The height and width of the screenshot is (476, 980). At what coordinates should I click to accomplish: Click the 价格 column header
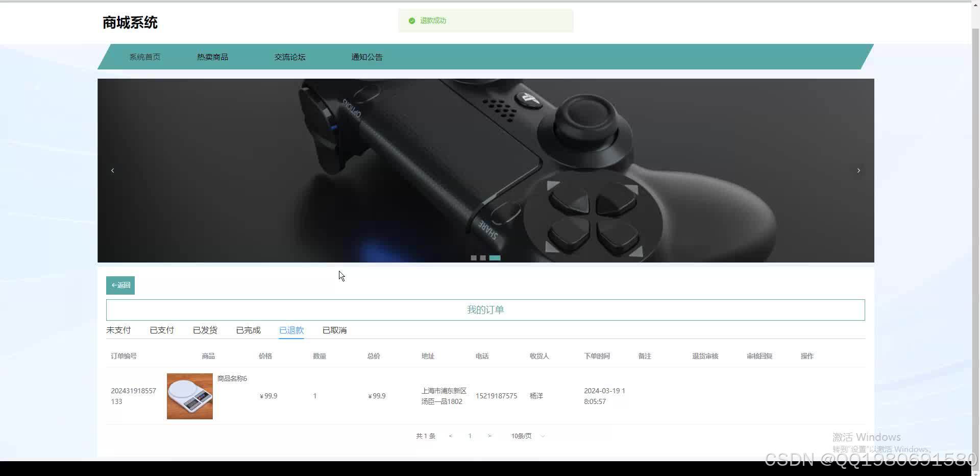coord(265,356)
